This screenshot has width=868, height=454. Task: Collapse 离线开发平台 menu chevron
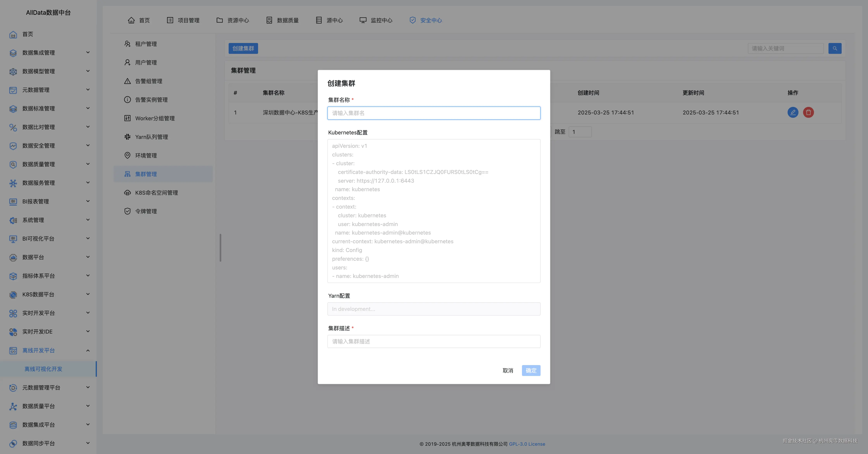[x=88, y=350]
